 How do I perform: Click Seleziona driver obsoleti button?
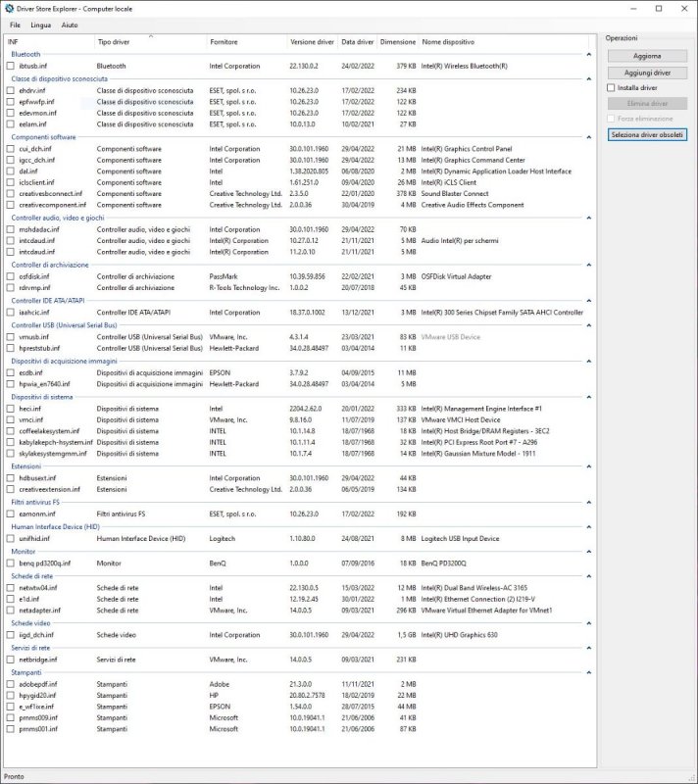tap(647, 134)
